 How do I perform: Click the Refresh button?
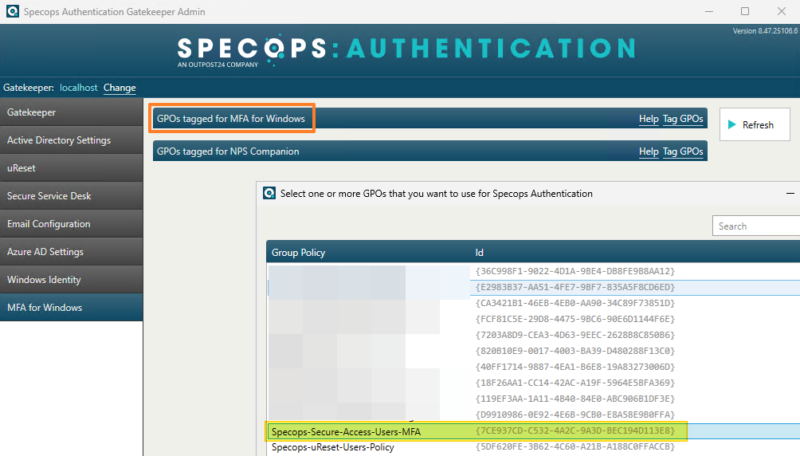[755, 124]
